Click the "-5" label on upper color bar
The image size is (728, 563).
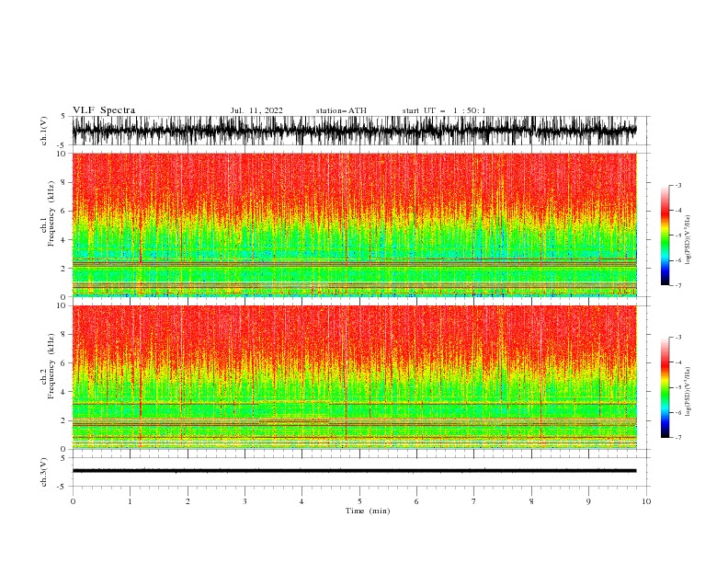pyautogui.click(x=678, y=236)
